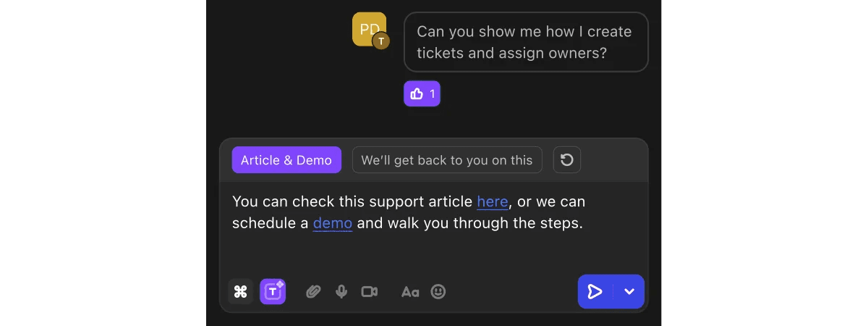Regenerate the suggested replies
This screenshot has height=326, width=868.
(x=567, y=160)
